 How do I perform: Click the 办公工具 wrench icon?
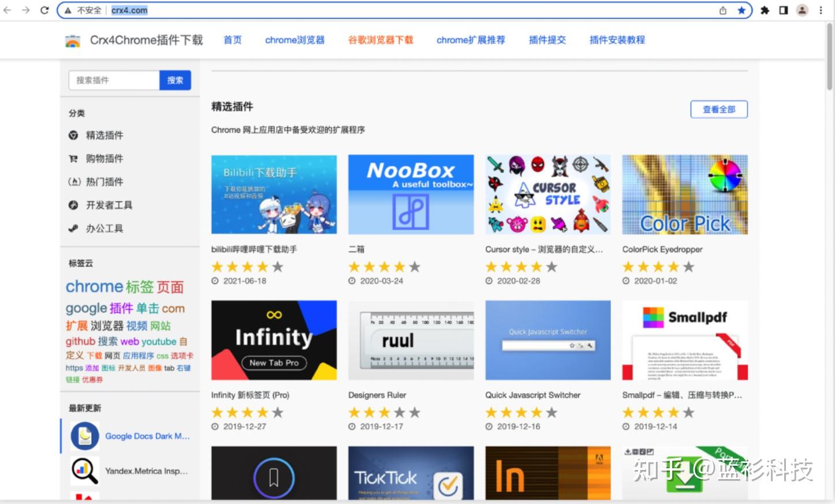[73, 228]
